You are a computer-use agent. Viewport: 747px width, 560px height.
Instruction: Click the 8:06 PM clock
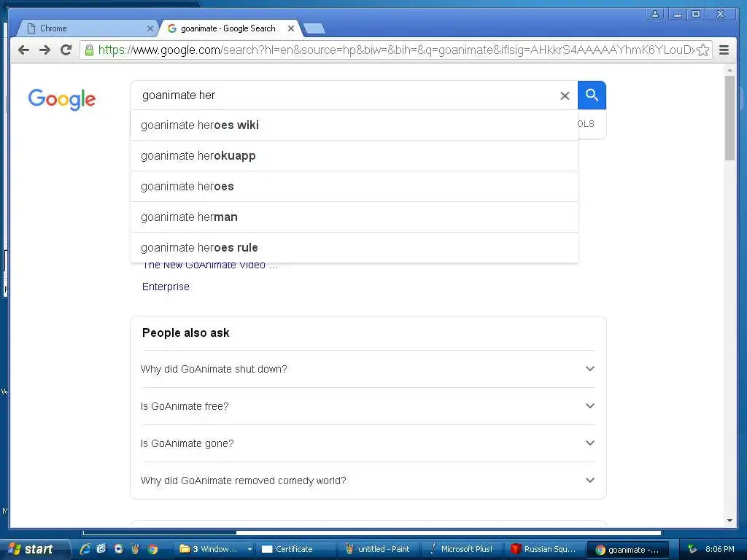coord(720,549)
